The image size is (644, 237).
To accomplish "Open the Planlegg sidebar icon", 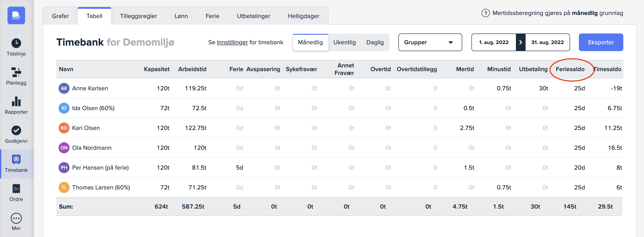I will click(16, 72).
